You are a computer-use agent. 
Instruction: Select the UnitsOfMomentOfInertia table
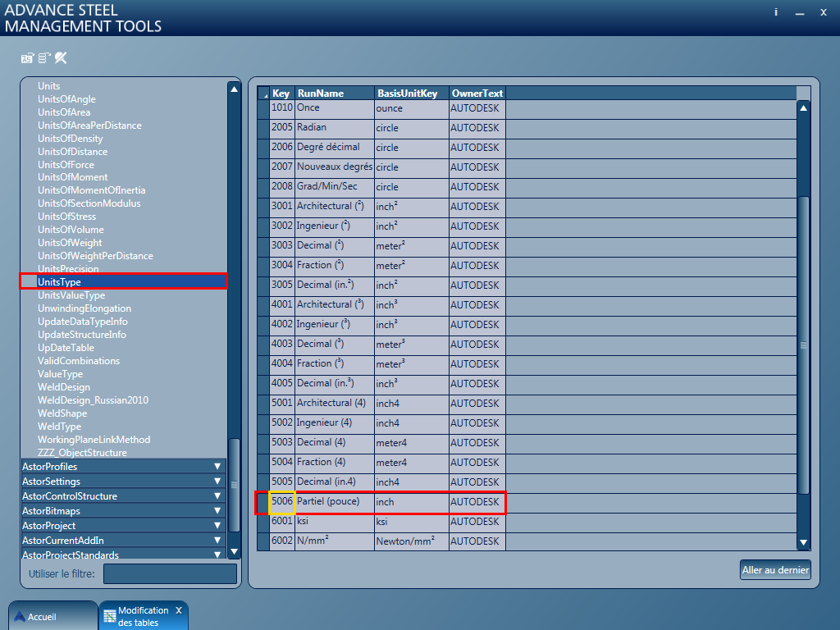[92, 190]
